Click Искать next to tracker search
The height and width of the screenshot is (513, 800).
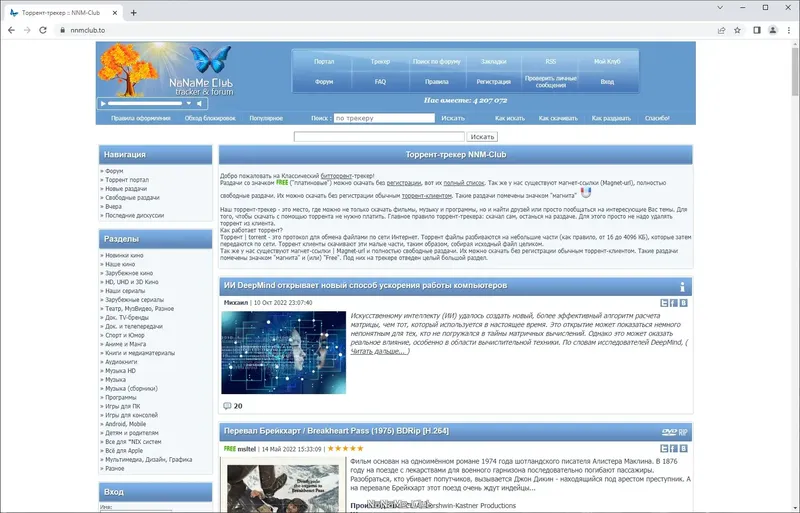(x=453, y=118)
